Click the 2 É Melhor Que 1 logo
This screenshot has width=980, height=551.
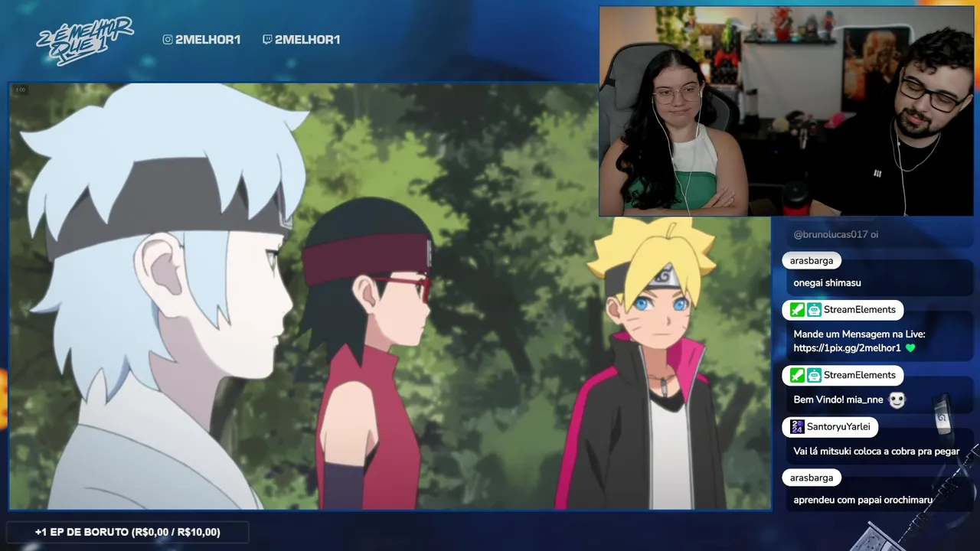84,41
